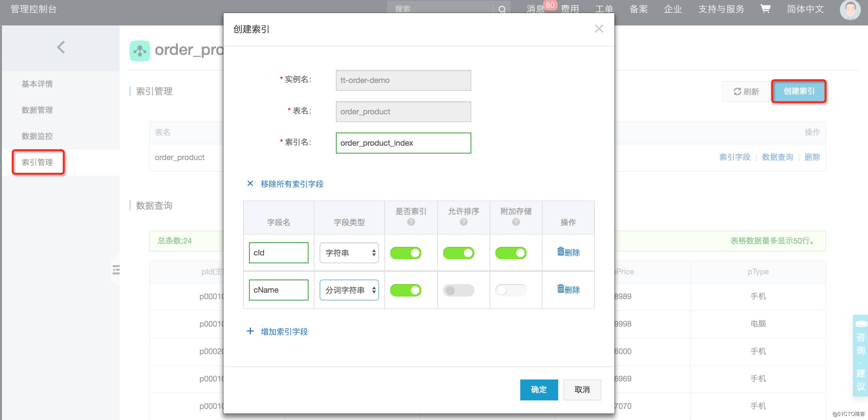Image resolution: width=868 pixels, height=420 pixels.
Task: Open 索引字段 link for order_product
Action: (x=735, y=157)
